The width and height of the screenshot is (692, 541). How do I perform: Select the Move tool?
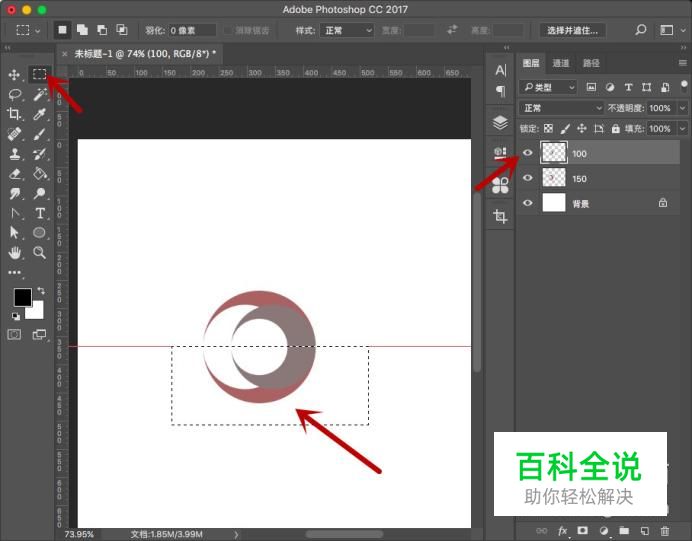click(x=14, y=75)
